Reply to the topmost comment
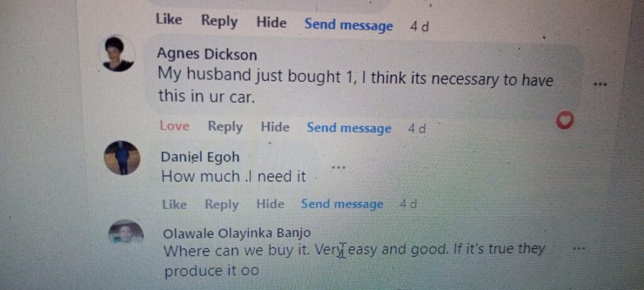Screen dimensions: 644x290 [x=219, y=21]
